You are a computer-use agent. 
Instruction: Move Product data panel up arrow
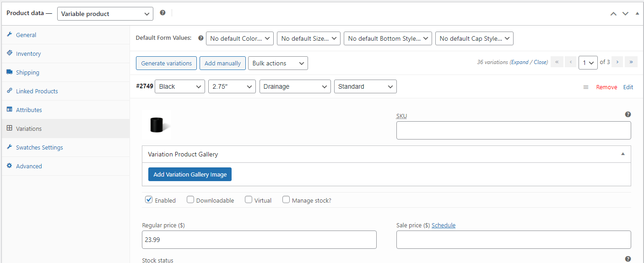click(613, 14)
